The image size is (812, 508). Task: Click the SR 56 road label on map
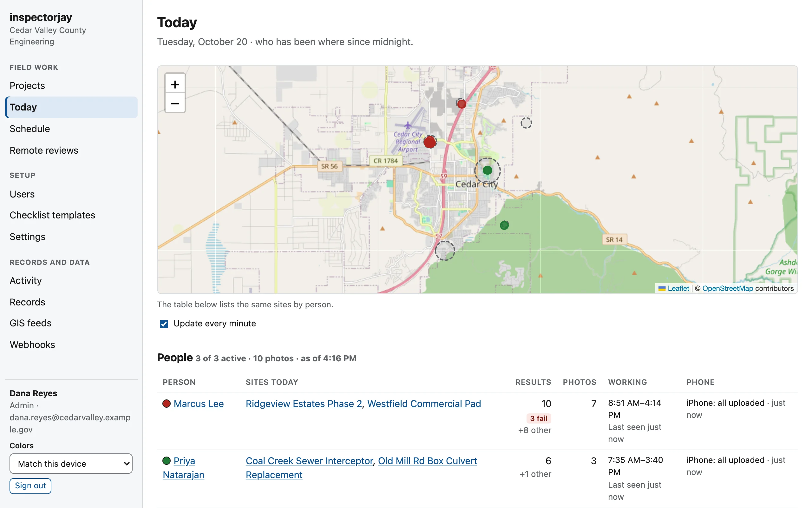(x=329, y=166)
